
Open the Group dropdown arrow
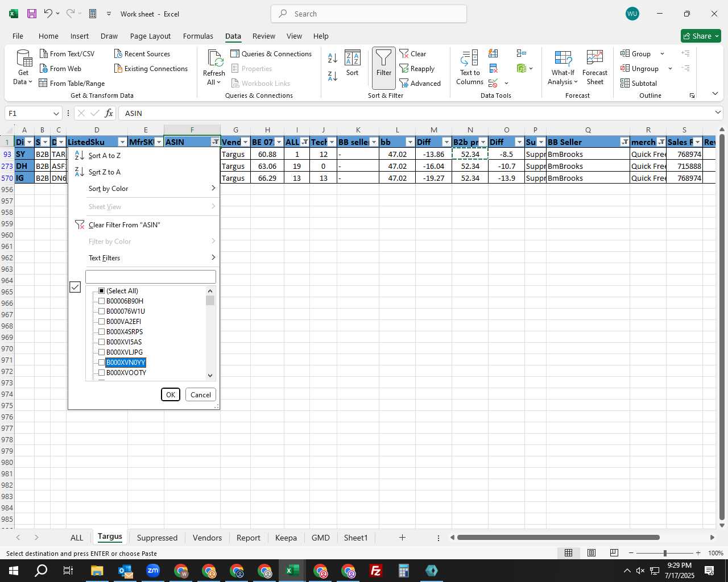coord(662,53)
